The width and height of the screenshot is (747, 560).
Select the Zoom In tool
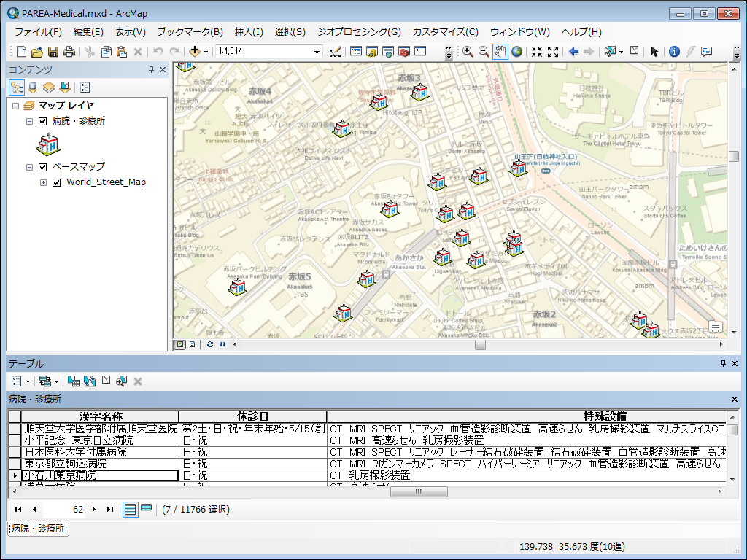pos(468,52)
